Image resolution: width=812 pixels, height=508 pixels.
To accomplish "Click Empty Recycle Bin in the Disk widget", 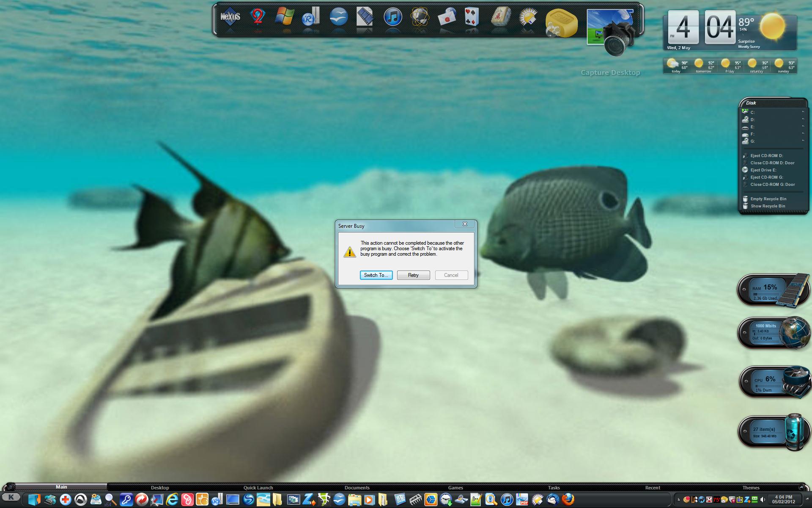I will point(768,199).
